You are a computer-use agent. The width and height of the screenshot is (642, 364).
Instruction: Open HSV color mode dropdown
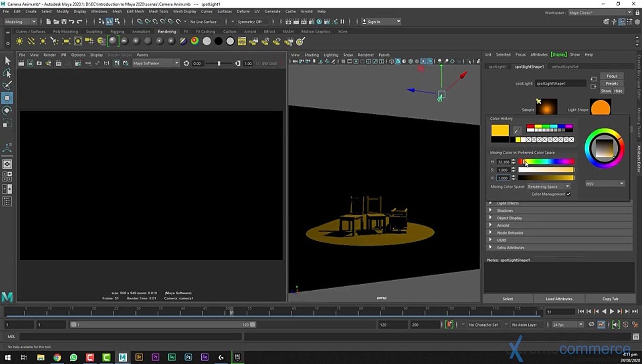(605, 184)
